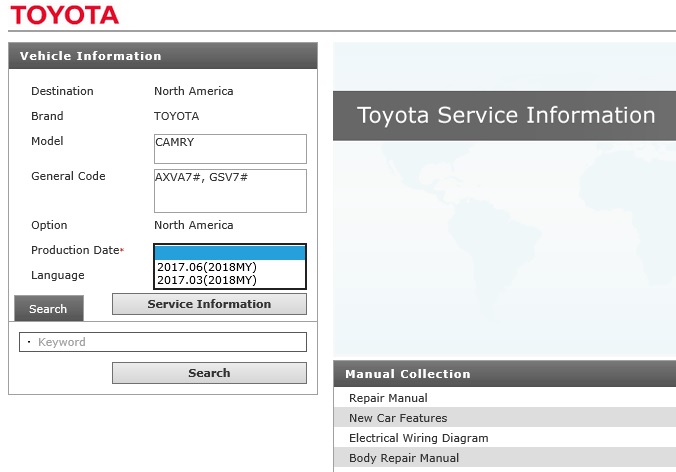Click the Option value North America
This screenshot has width=676, height=472.
pyautogui.click(x=194, y=225)
